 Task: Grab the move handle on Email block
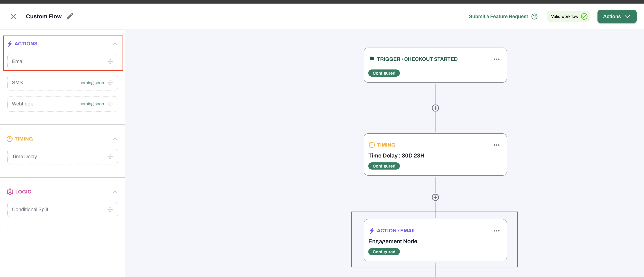pyautogui.click(x=110, y=61)
